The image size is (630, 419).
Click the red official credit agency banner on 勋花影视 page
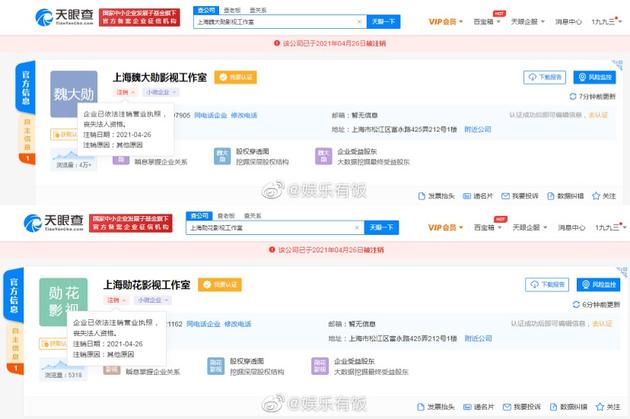[x=131, y=223]
